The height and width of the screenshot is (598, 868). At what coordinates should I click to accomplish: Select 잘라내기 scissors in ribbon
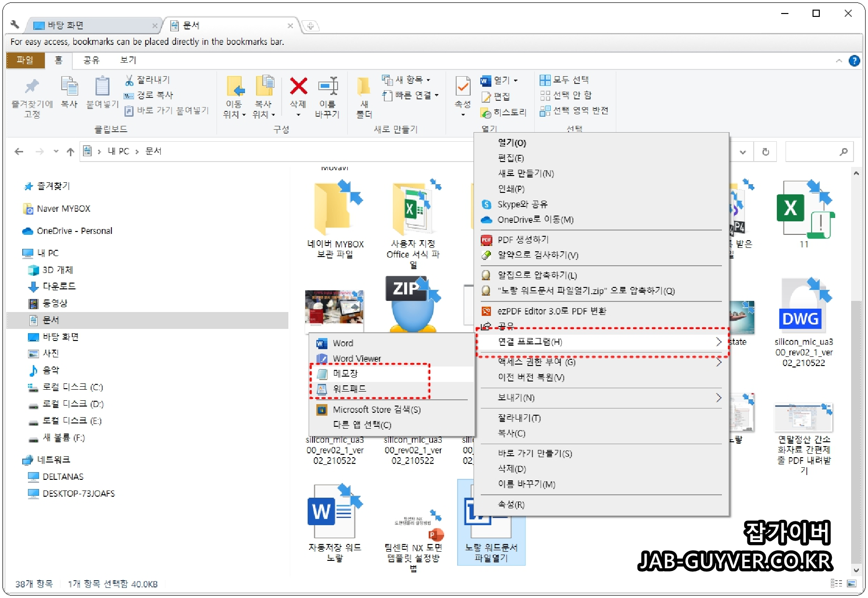point(148,80)
